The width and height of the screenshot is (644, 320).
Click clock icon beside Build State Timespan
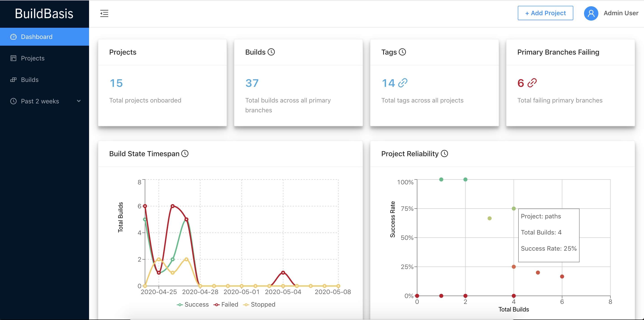pos(185,154)
